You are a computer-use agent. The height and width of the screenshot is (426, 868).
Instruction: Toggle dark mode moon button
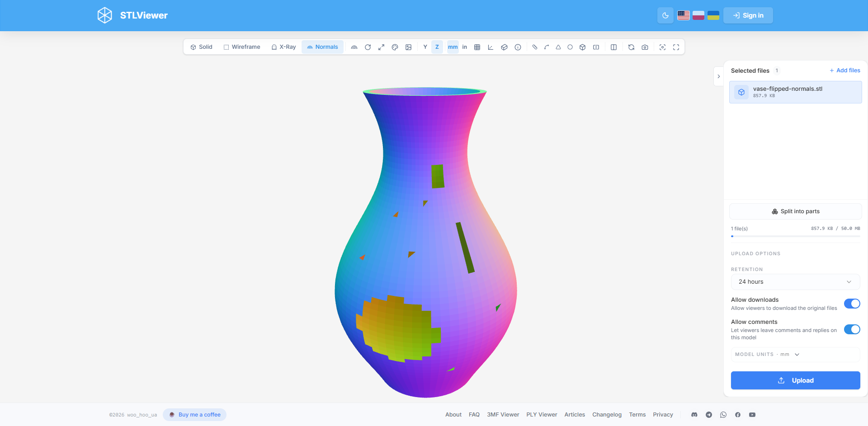tap(665, 15)
